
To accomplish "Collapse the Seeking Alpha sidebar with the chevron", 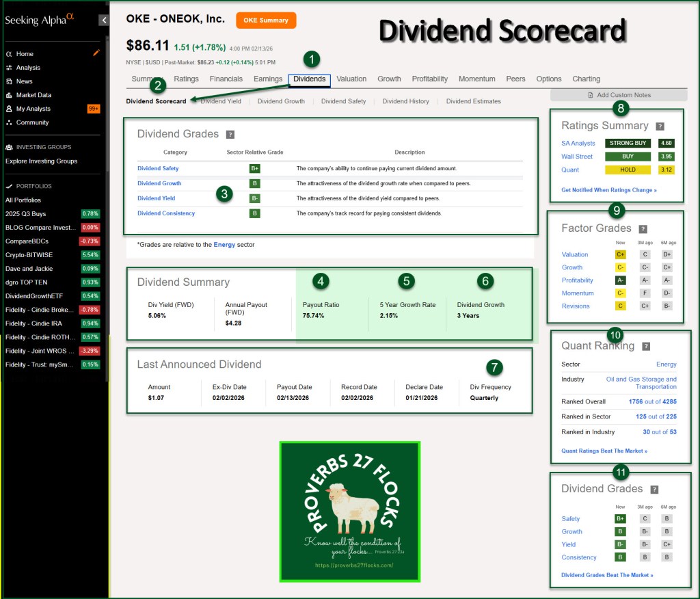I will tap(103, 20).
